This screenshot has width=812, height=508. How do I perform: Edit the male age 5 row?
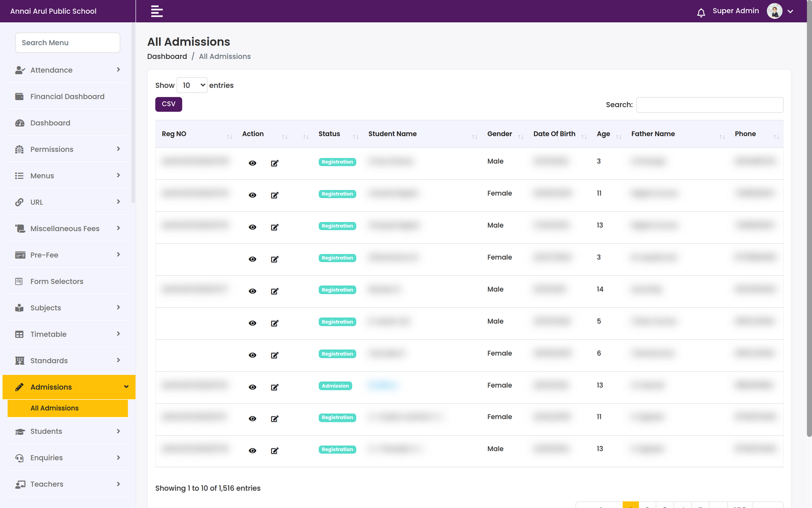(275, 323)
